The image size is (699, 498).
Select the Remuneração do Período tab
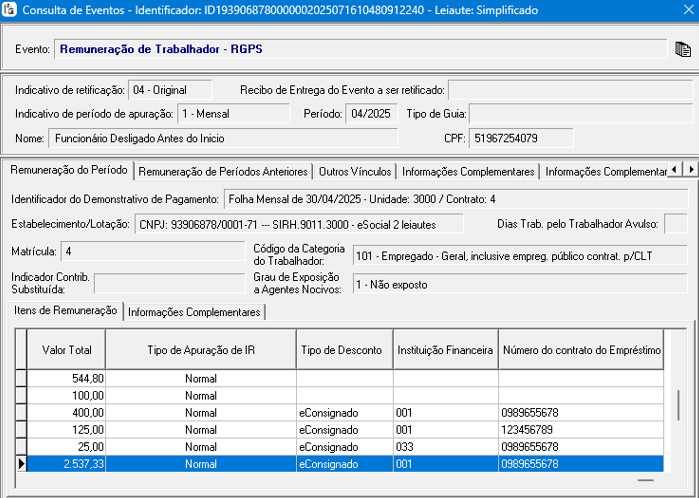click(x=68, y=171)
